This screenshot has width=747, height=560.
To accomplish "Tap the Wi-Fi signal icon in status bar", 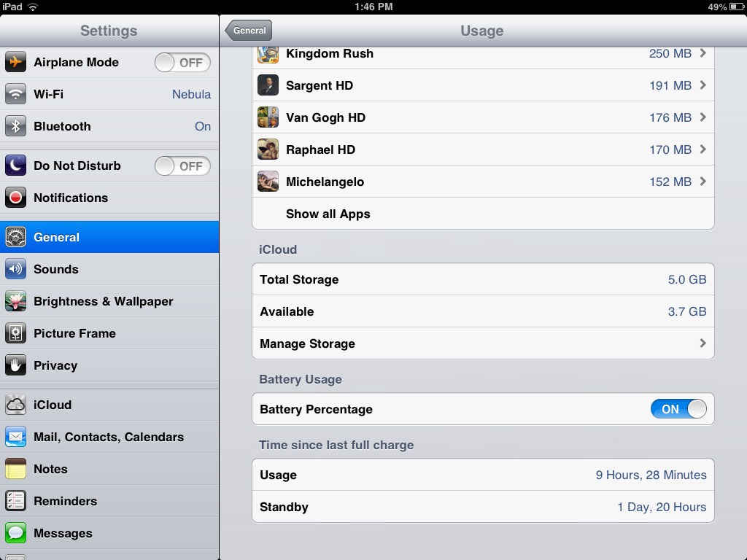I will coord(33,7).
